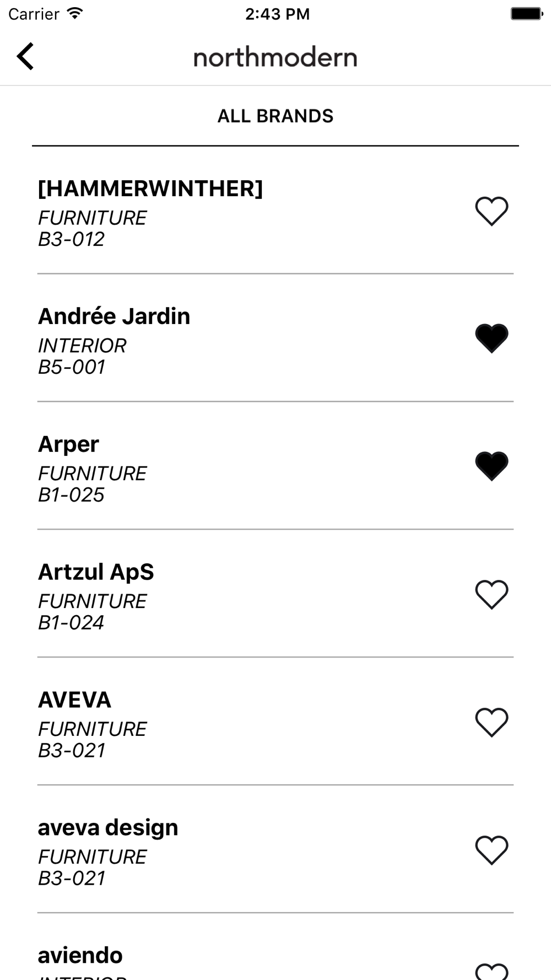The height and width of the screenshot is (980, 551).
Task: Tap the back arrow icon
Action: coord(25,56)
